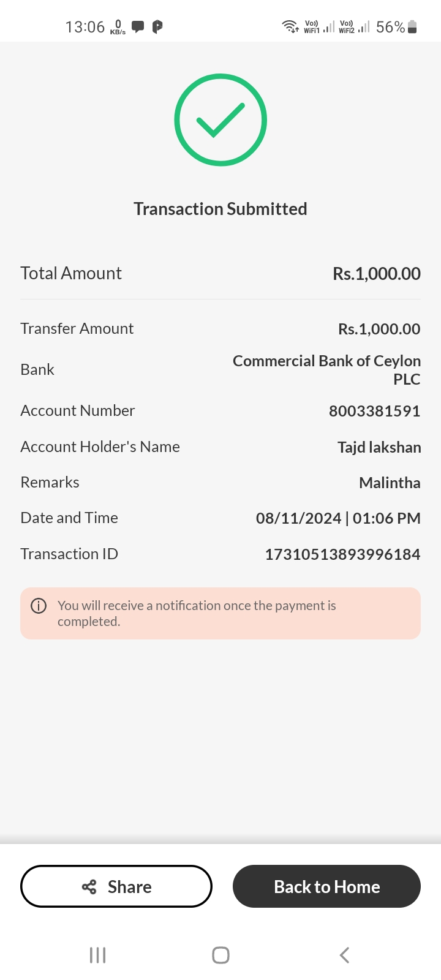
Task: Tap the Wi-Fi status icon
Action: [290, 26]
